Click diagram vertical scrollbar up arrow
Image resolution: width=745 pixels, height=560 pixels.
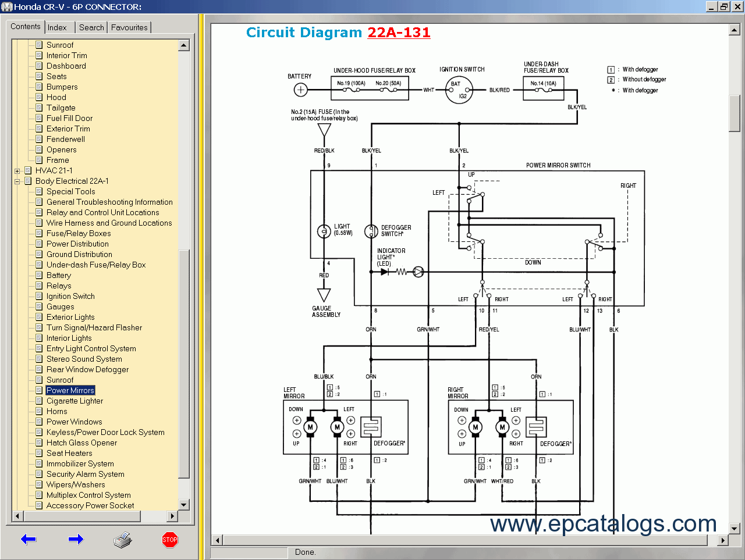coord(735,30)
